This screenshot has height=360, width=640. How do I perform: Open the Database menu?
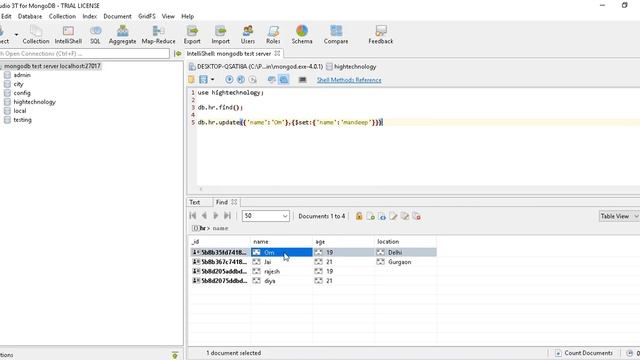pos(30,16)
